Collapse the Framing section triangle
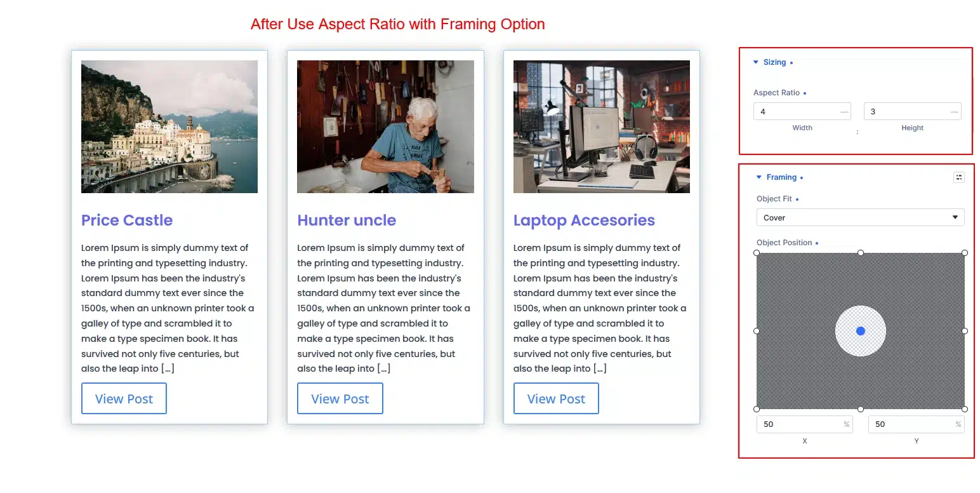980x493 pixels. [758, 177]
